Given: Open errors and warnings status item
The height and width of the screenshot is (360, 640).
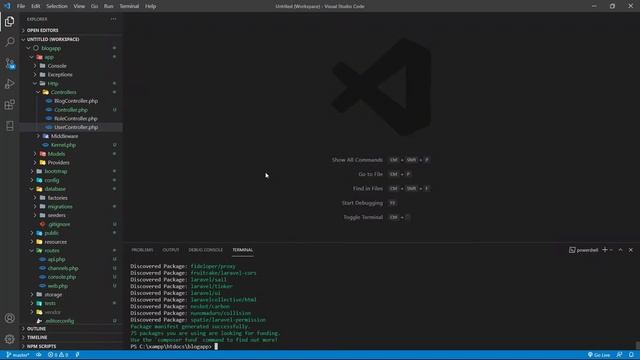Looking at the screenshot, I should [58, 355].
